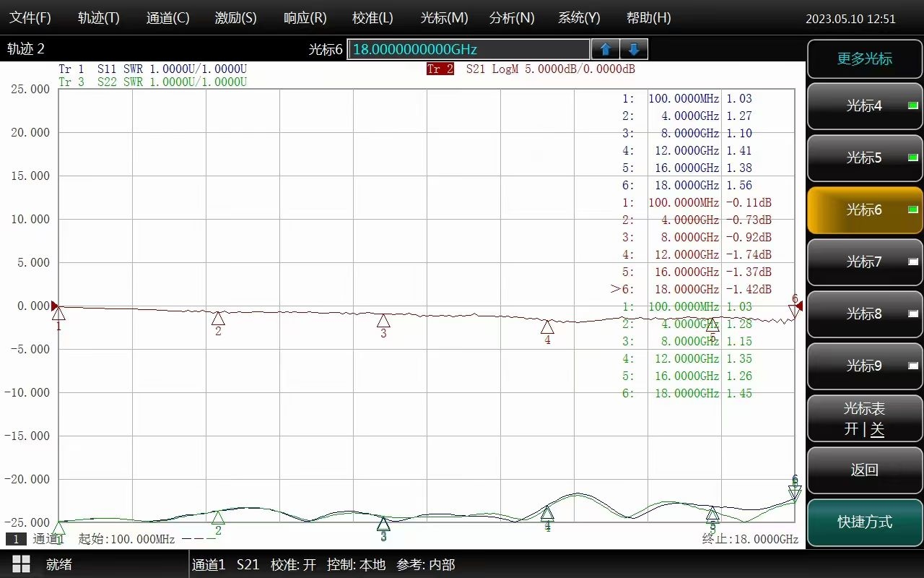Open the 分析(N) analysis menu
The height and width of the screenshot is (578, 924).
[512, 18]
